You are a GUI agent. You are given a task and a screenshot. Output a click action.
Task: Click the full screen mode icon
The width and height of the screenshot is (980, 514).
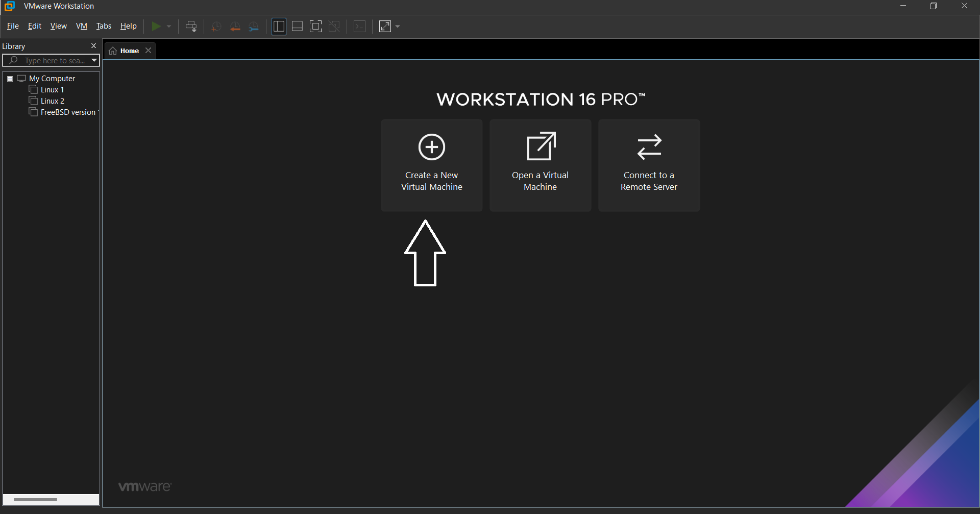[x=316, y=27]
